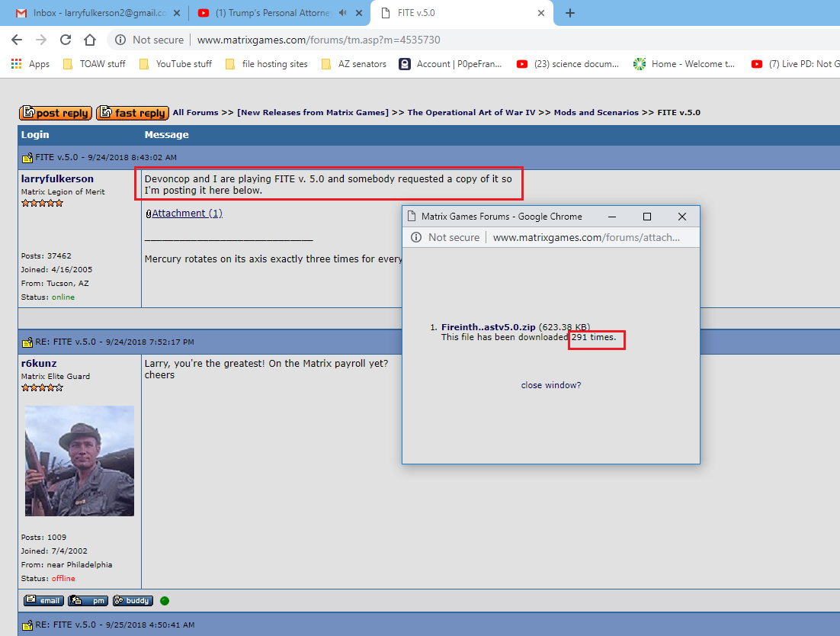Click r6kunz's star rank icons
Screen dimensions: 840x636
43,388
